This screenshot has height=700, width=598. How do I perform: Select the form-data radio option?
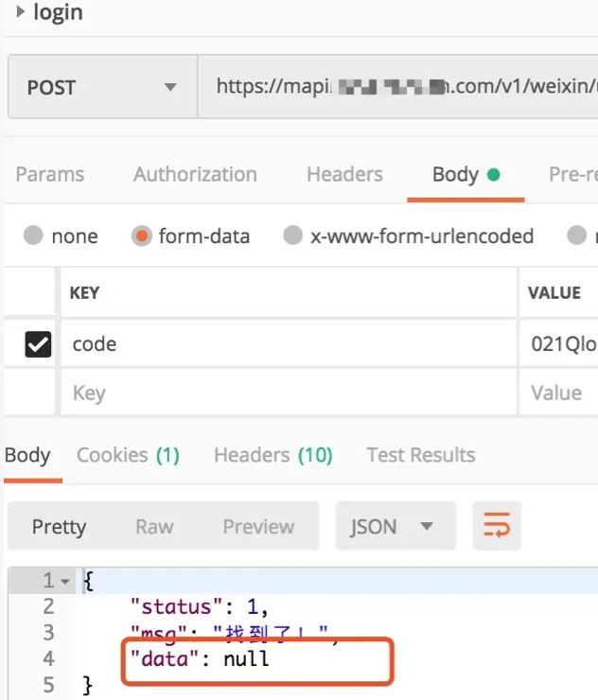click(142, 236)
